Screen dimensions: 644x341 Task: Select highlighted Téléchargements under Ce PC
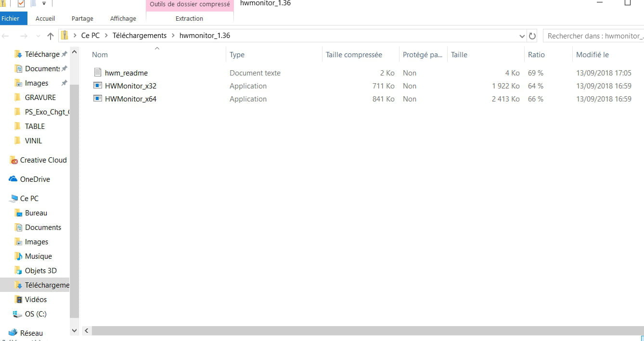coord(35,285)
